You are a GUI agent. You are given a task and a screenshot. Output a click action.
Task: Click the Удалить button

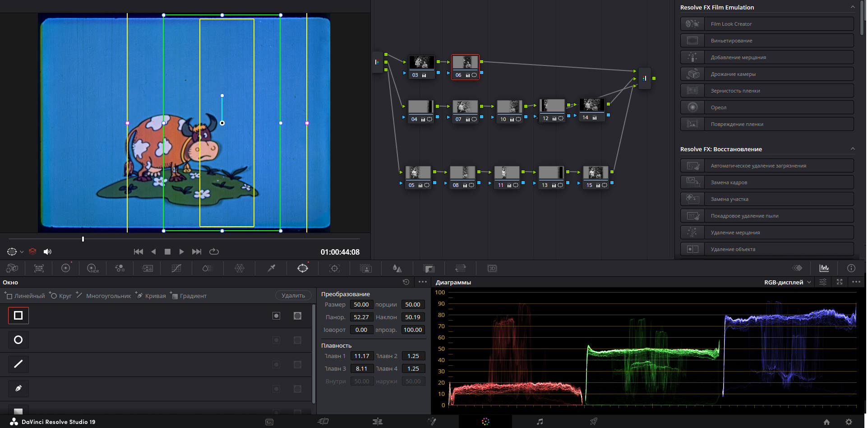(293, 296)
